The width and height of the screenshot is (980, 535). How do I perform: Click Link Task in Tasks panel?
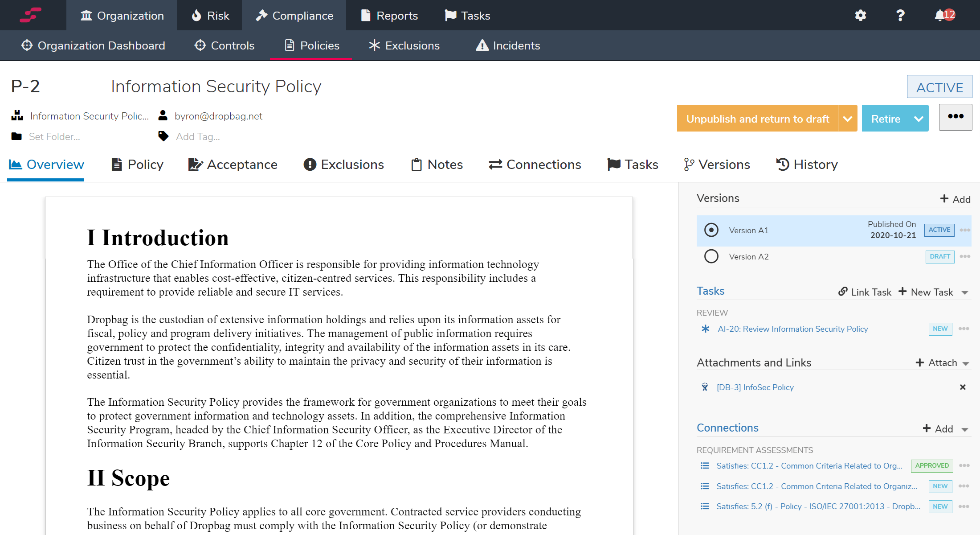(x=865, y=292)
